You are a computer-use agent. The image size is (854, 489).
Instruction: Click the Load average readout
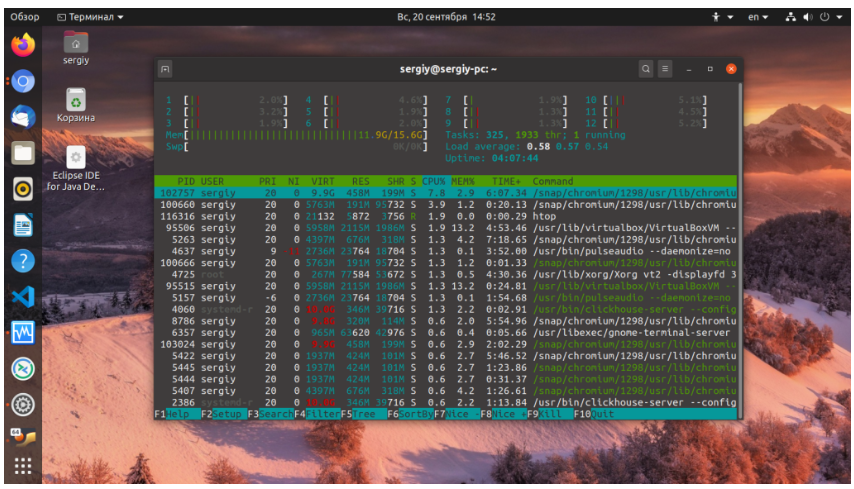[526, 146]
